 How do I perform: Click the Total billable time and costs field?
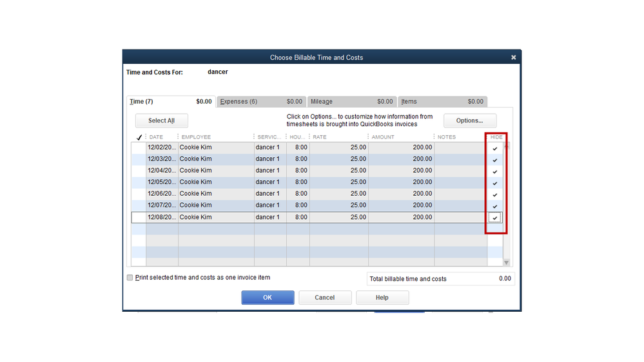pos(440,279)
